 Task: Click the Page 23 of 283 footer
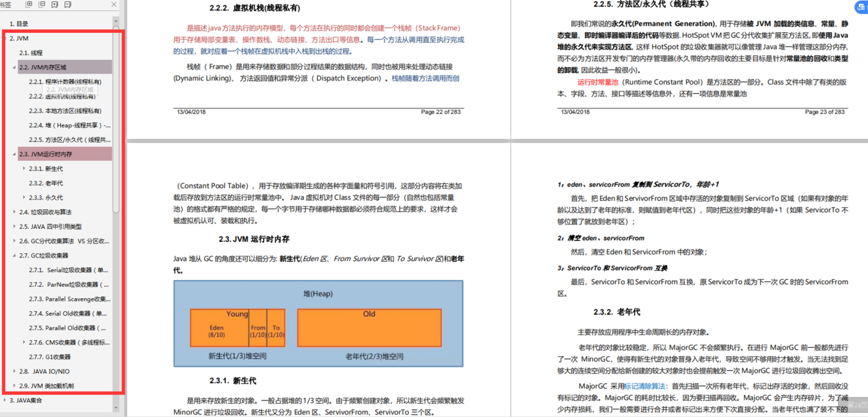(x=825, y=112)
